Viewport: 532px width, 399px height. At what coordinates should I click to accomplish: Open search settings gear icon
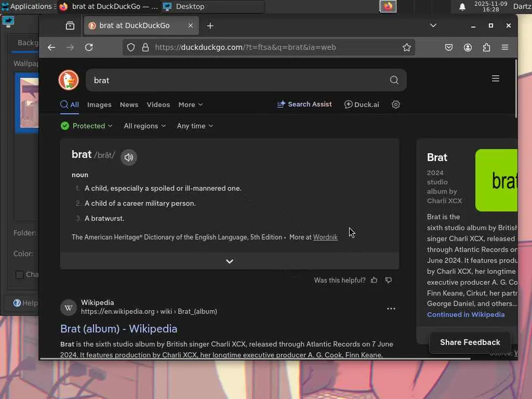395,104
